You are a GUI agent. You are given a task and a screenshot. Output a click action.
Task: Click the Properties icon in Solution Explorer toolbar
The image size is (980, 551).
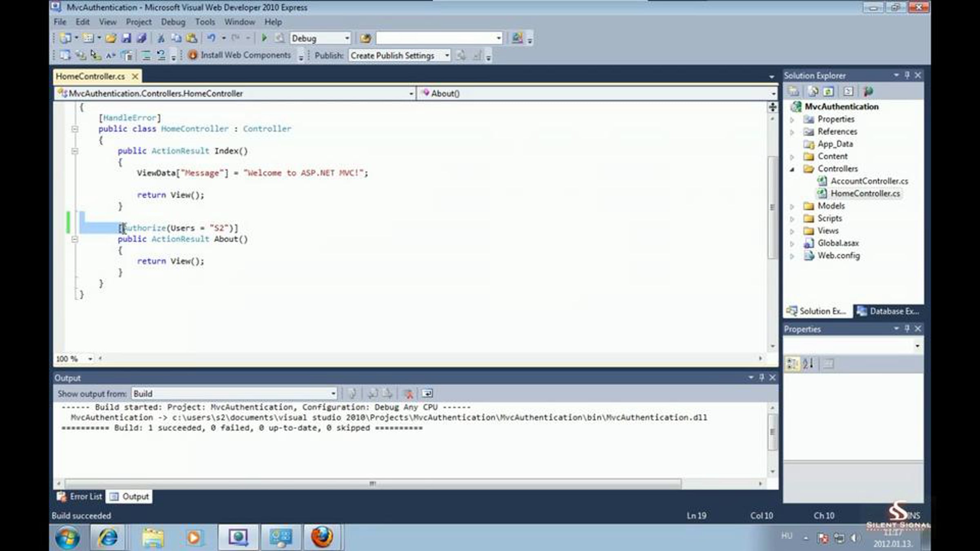point(793,91)
